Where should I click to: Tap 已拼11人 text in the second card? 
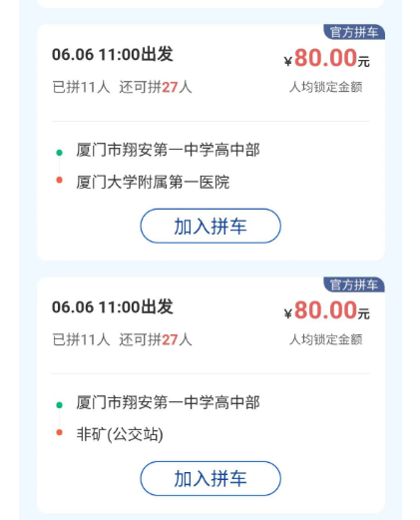[81, 339]
